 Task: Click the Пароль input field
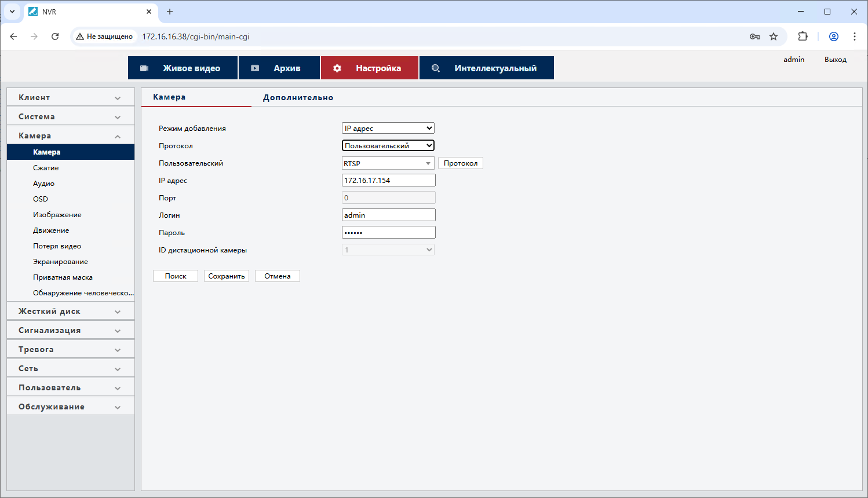[x=389, y=232]
